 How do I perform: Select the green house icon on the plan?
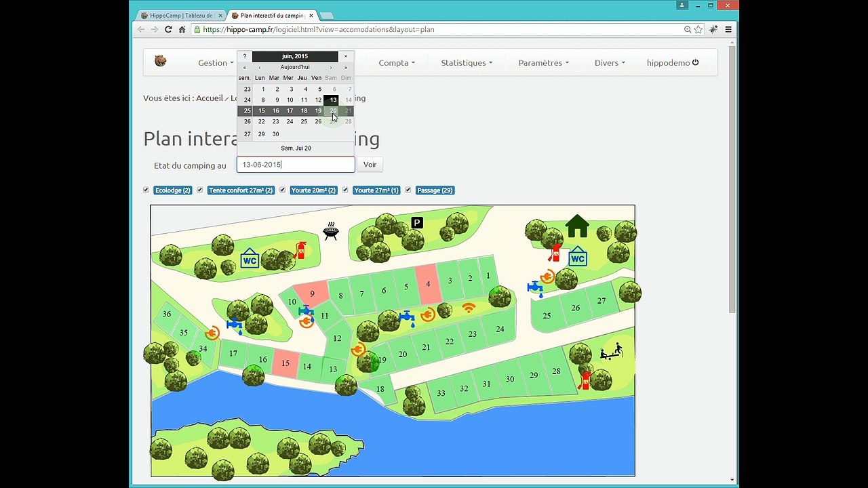[578, 226]
